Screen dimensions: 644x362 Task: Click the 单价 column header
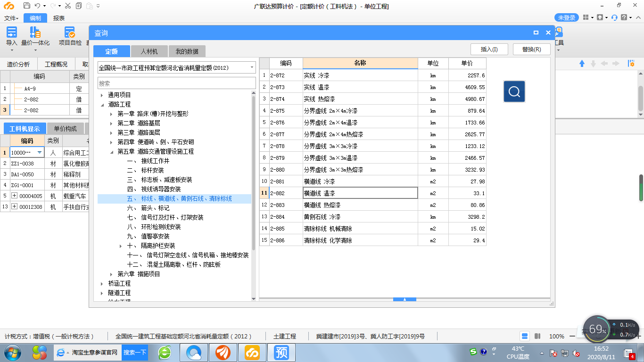pyautogui.click(x=467, y=63)
